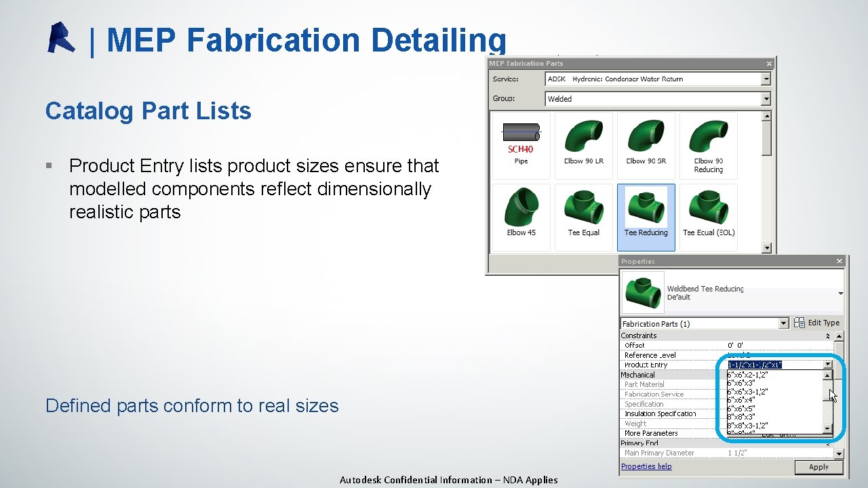
Task: Select the Elbow 90 LR part
Action: 583,145
